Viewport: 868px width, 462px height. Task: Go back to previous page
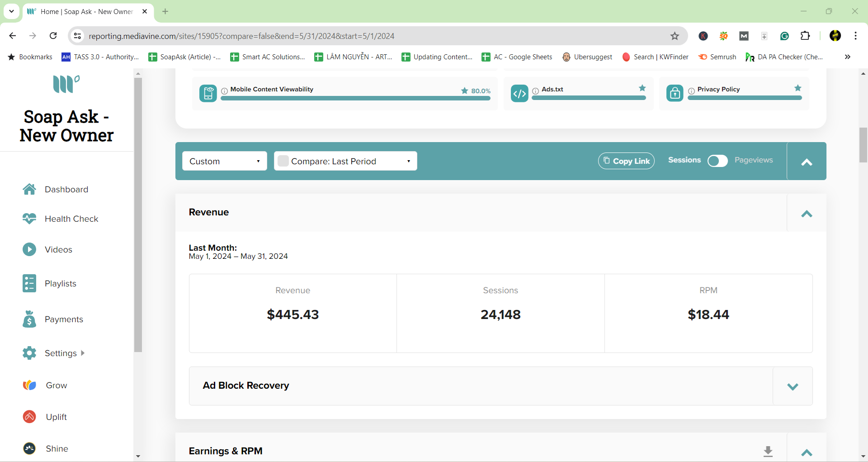pyautogui.click(x=13, y=36)
